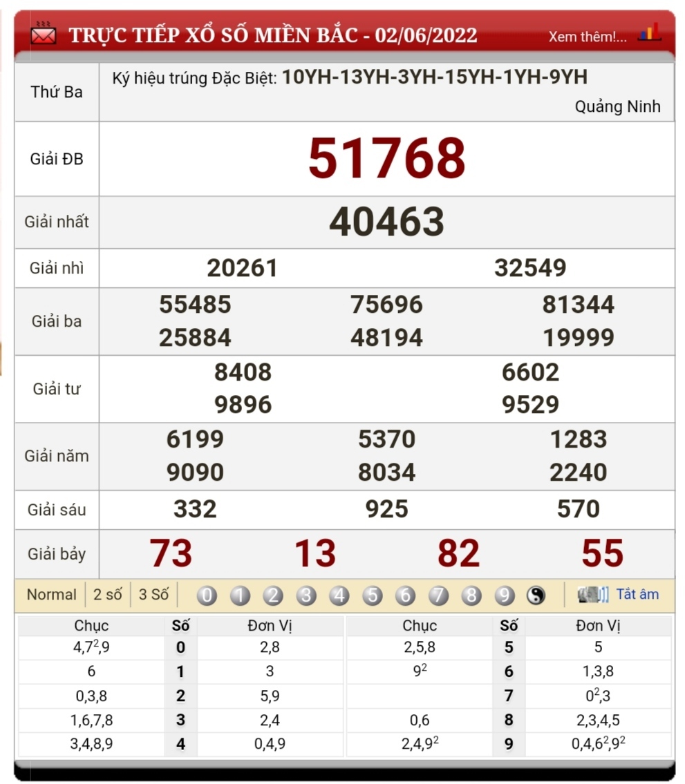
Task: Select the number 1 ball
Action: click(x=240, y=595)
